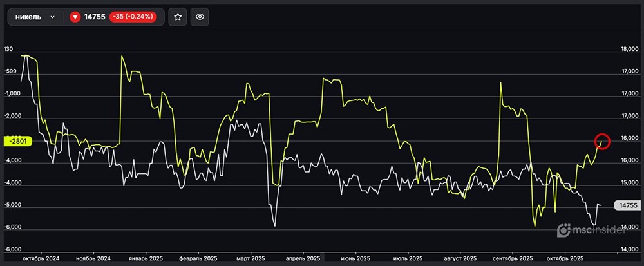
Task: Click the 14755 price in top bar
Action: 95,17
